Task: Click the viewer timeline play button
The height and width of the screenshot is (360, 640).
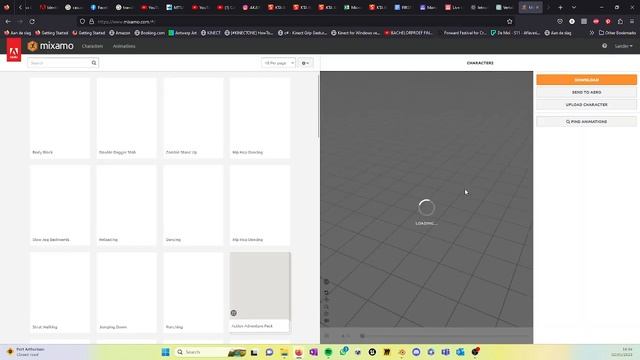Action: click(x=327, y=336)
